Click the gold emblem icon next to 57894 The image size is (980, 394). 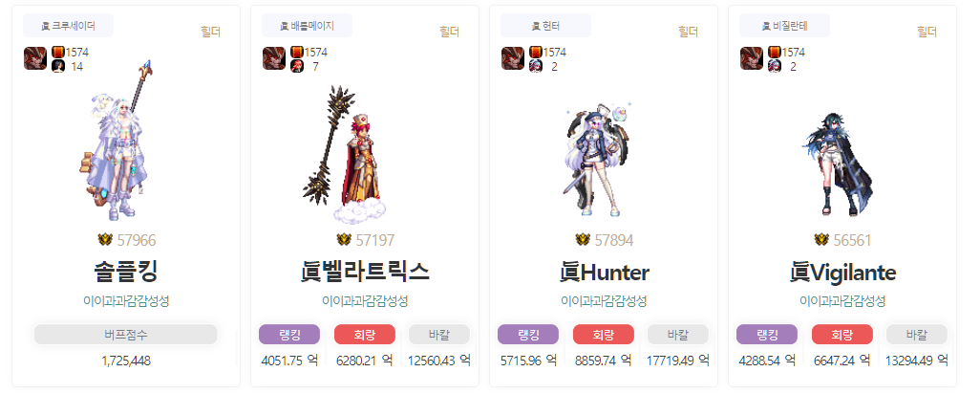(x=583, y=239)
